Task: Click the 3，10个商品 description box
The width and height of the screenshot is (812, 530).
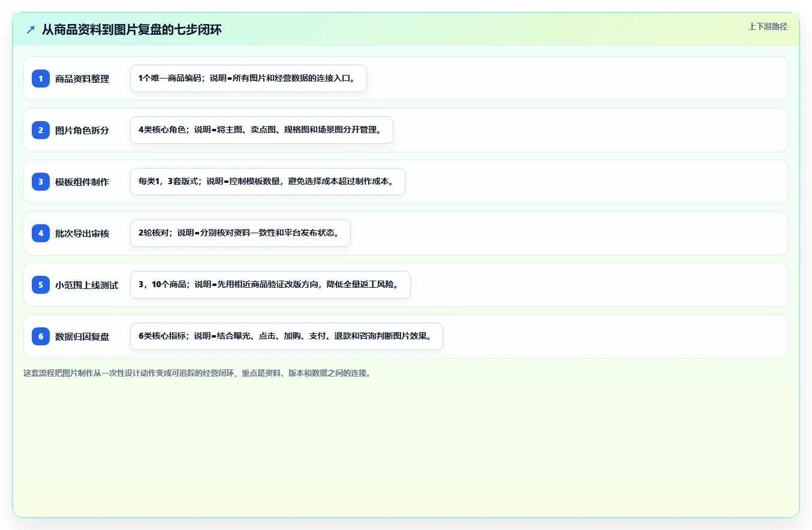Action: [270, 285]
